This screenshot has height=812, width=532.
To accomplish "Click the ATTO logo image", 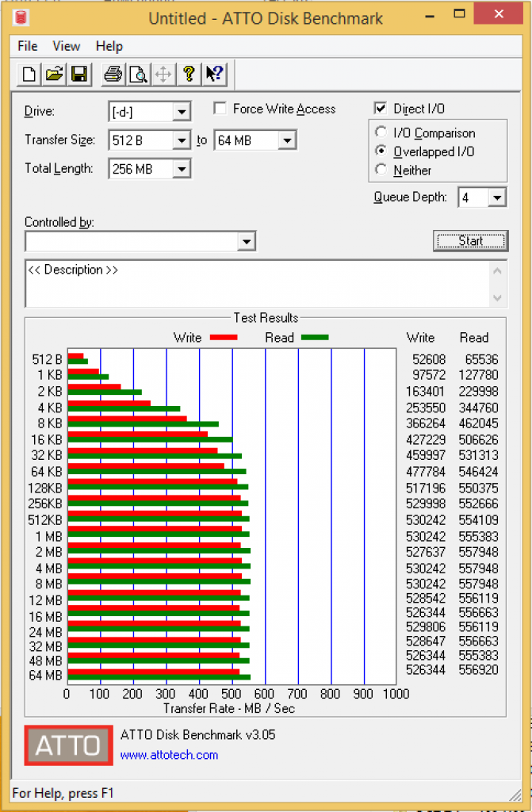I will (68, 745).
